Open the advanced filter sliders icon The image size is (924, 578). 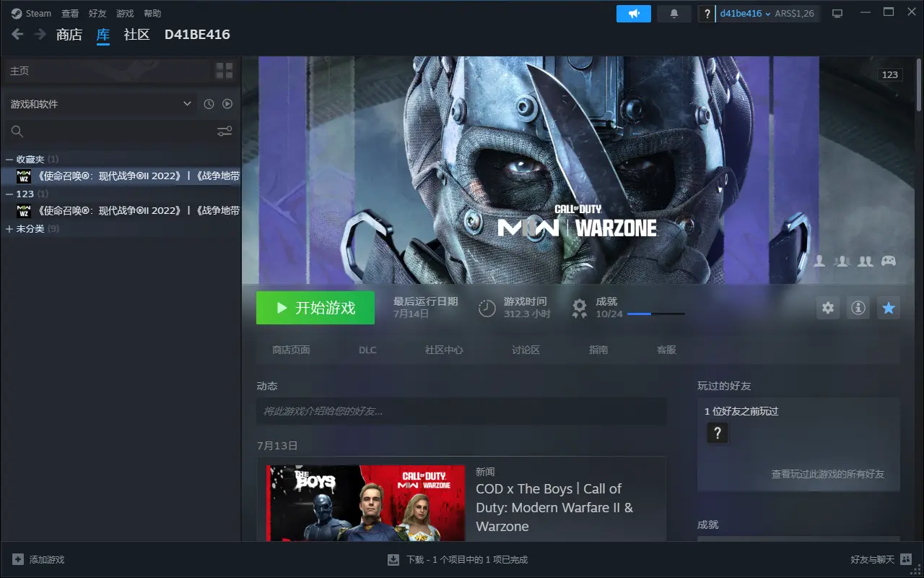coord(225,131)
